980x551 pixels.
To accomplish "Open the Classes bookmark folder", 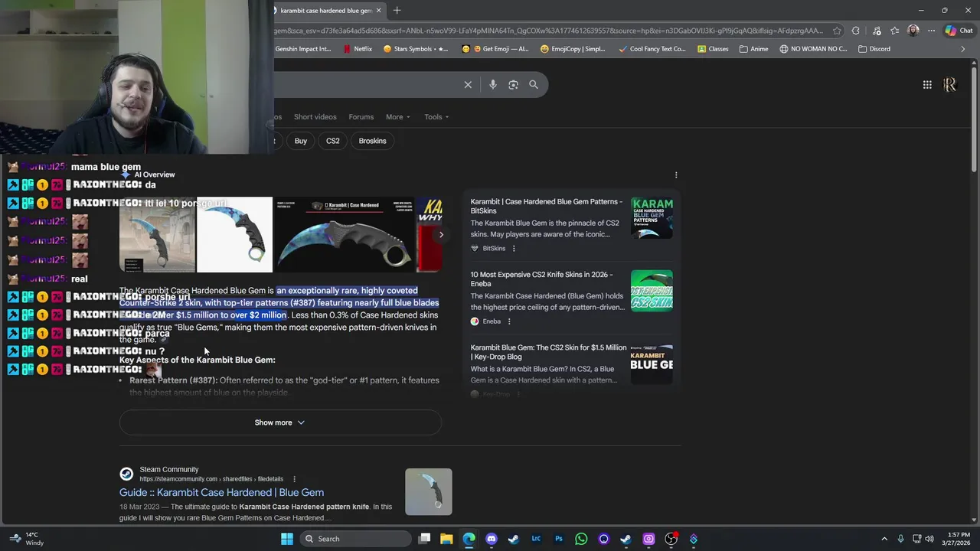I will click(x=713, y=49).
